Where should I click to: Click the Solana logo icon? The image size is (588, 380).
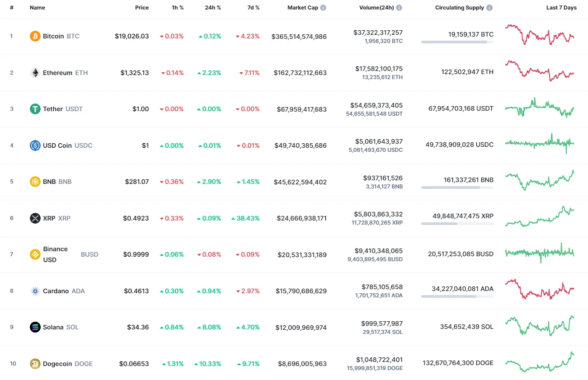click(35, 327)
